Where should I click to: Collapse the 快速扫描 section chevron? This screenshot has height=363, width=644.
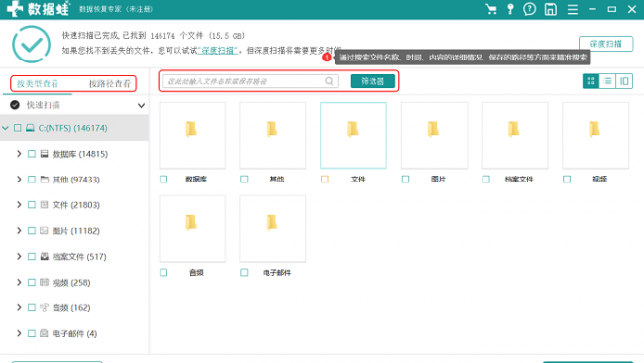(x=141, y=106)
